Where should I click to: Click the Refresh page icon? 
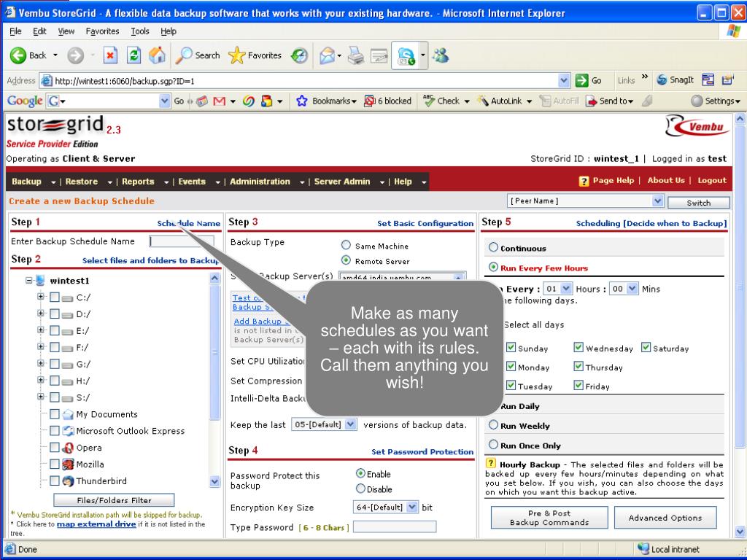[134, 55]
